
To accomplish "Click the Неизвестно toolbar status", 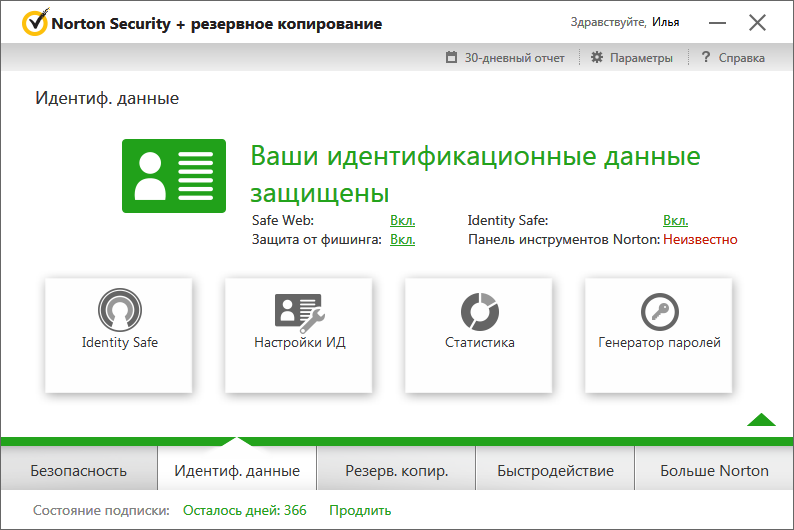I will point(700,239).
